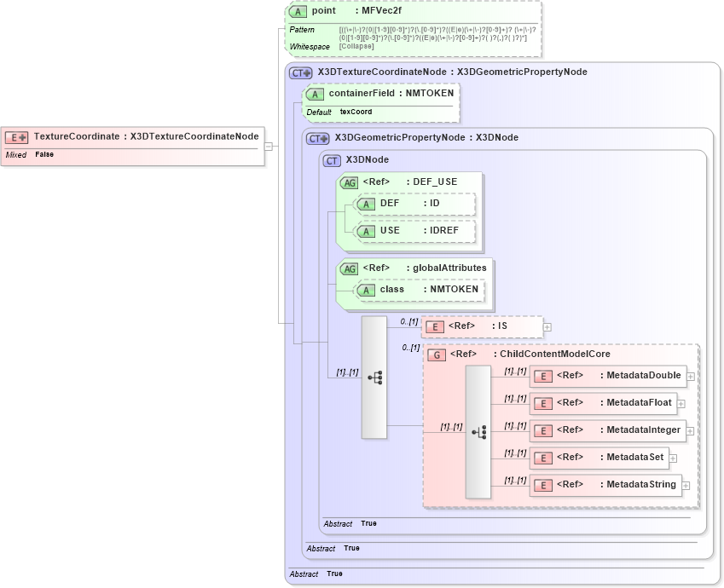Expand the MetadataDouble element
Image resolution: width=724 pixels, height=588 pixels.
point(690,377)
